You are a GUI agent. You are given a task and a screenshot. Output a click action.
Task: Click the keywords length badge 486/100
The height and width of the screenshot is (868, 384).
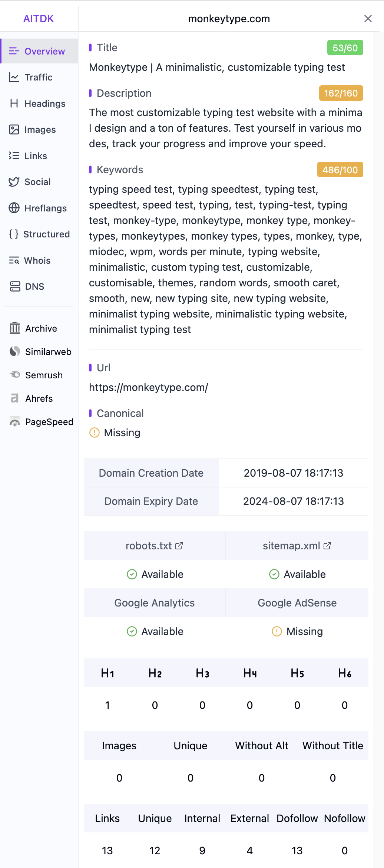tap(340, 170)
